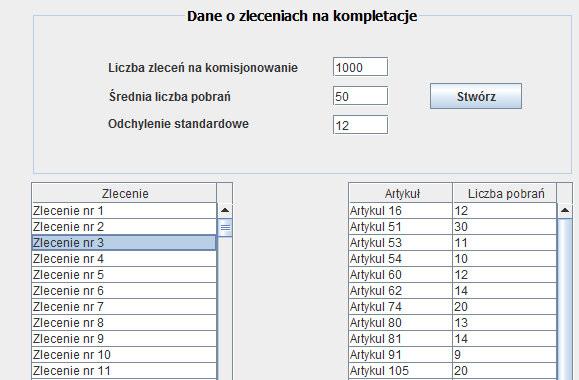
Task: Click the Zlecenie column header
Action: tap(124, 193)
